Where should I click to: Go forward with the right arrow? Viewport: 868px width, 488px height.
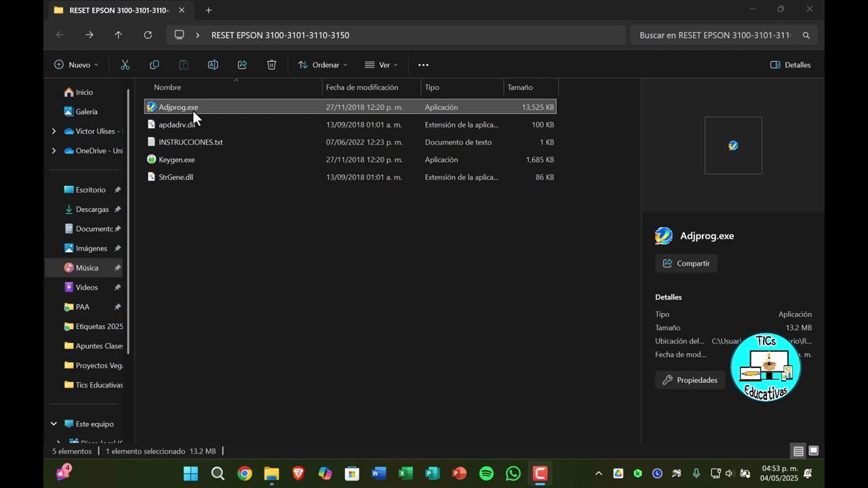tap(89, 35)
